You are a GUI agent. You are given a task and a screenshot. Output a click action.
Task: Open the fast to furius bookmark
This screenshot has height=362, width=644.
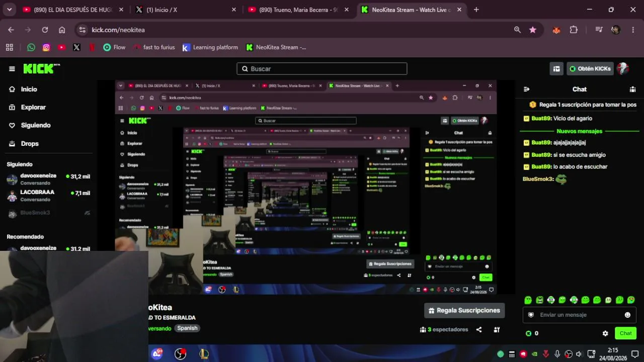[x=154, y=47]
